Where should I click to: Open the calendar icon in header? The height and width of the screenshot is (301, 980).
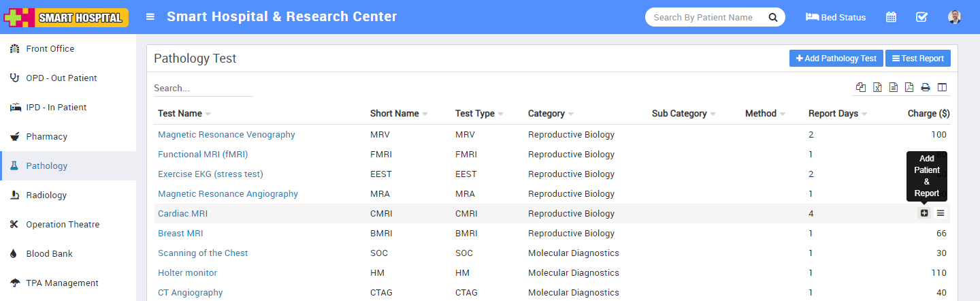point(891,17)
